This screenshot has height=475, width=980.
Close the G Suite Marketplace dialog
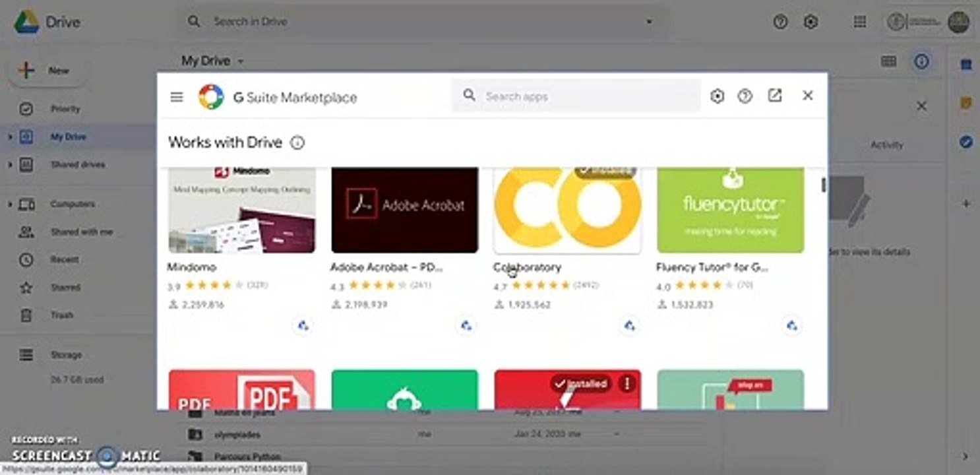point(807,96)
